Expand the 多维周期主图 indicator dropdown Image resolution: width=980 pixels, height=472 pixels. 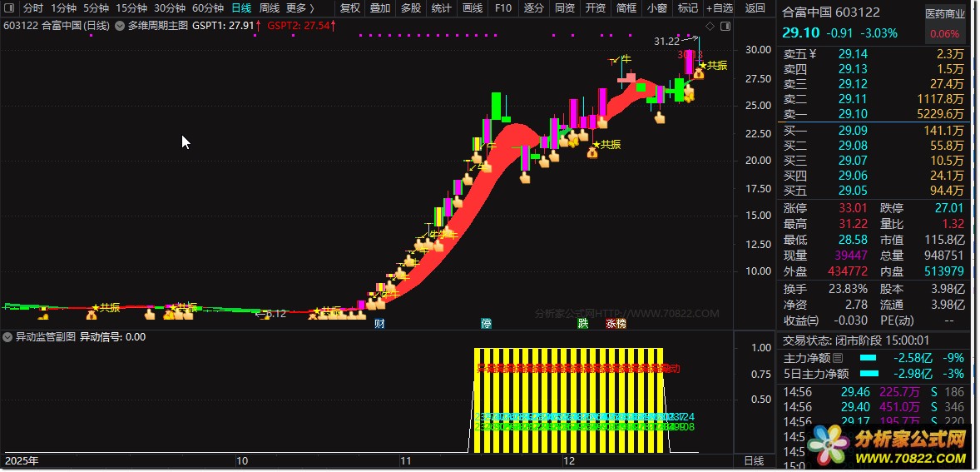[119, 26]
